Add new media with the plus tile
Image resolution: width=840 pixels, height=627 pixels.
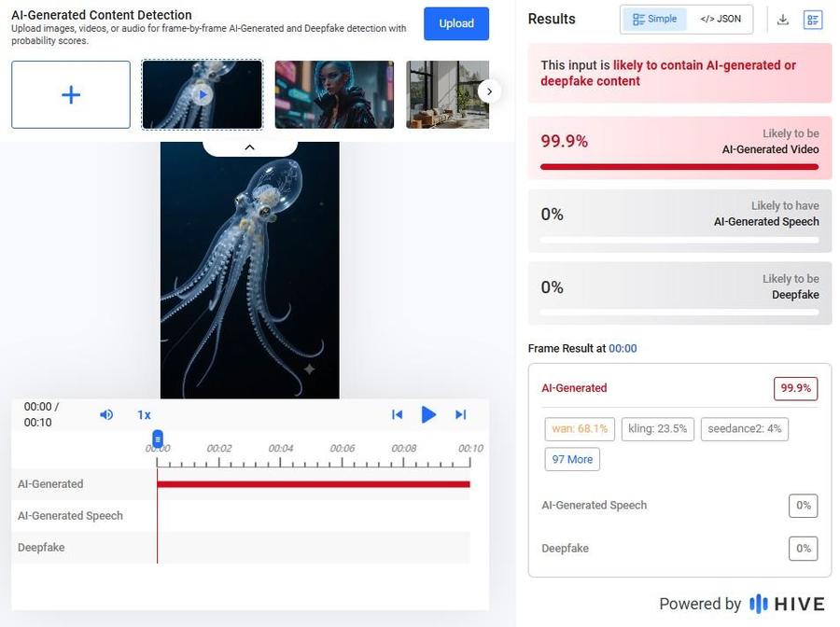coord(71,95)
